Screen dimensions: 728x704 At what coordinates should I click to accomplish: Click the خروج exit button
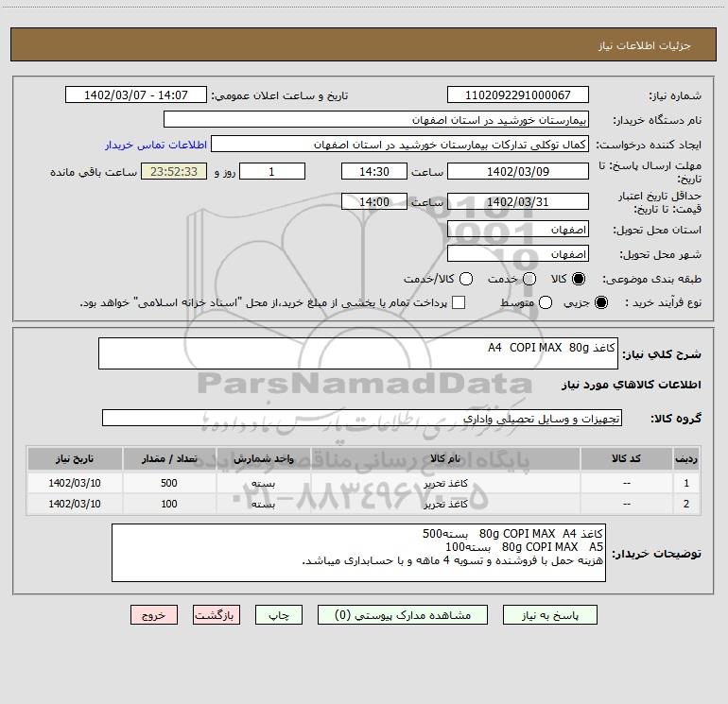(x=154, y=615)
